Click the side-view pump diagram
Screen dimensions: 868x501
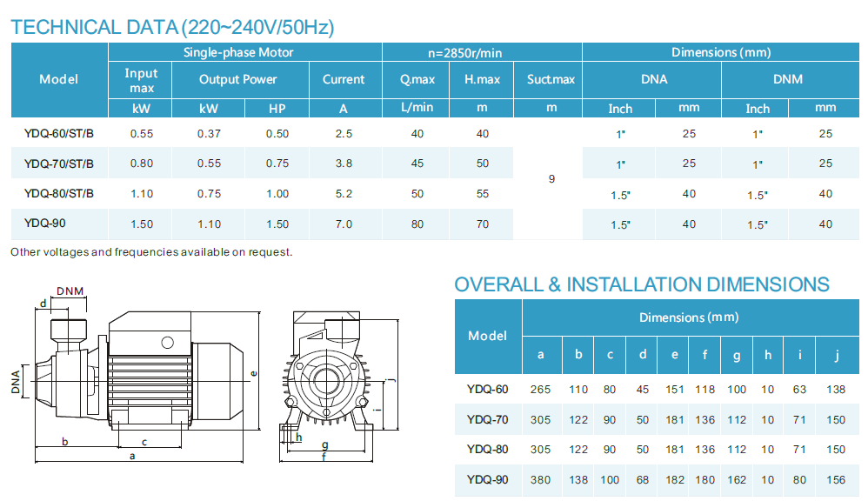(x=139, y=374)
